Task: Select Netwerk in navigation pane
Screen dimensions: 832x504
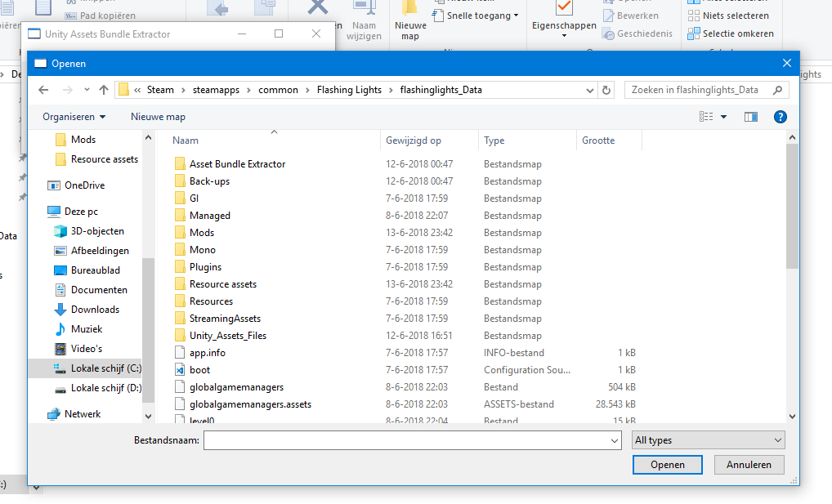Action: pyautogui.click(x=83, y=414)
